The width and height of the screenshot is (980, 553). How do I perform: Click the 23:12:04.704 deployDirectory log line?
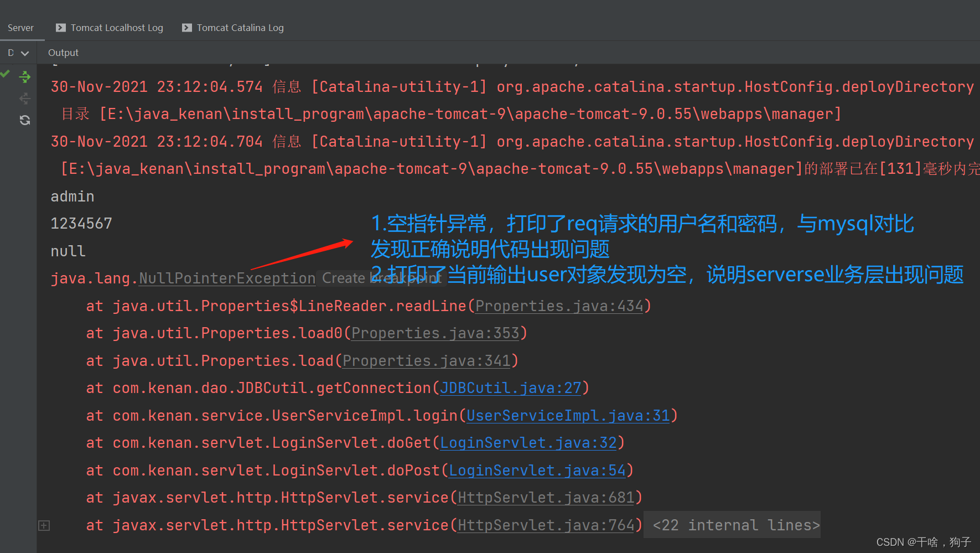point(512,141)
